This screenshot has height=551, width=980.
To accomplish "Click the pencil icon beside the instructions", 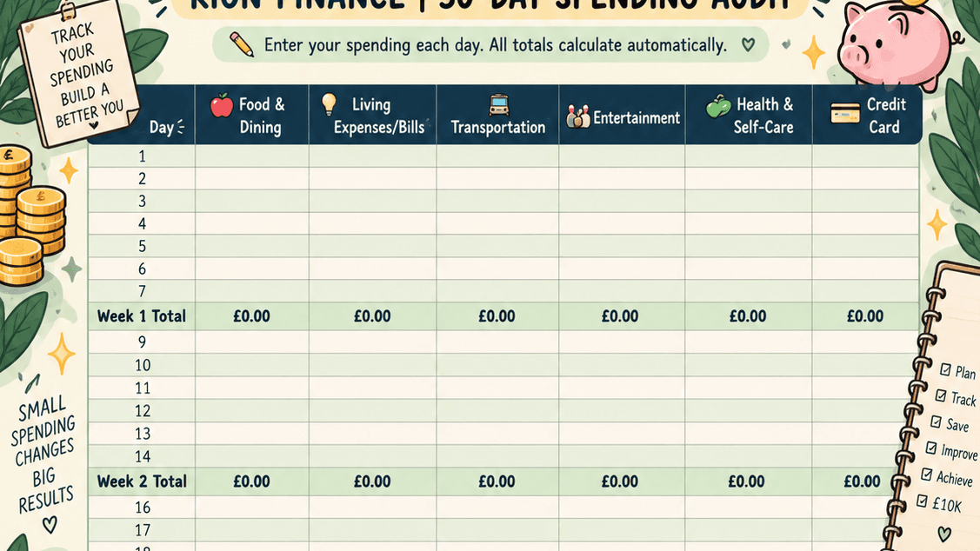I will (x=241, y=44).
